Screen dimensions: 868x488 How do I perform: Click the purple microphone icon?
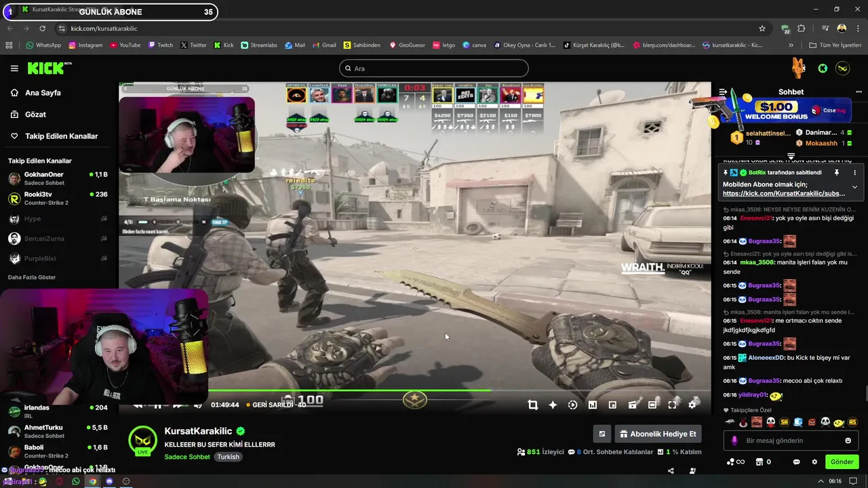point(734,441)
